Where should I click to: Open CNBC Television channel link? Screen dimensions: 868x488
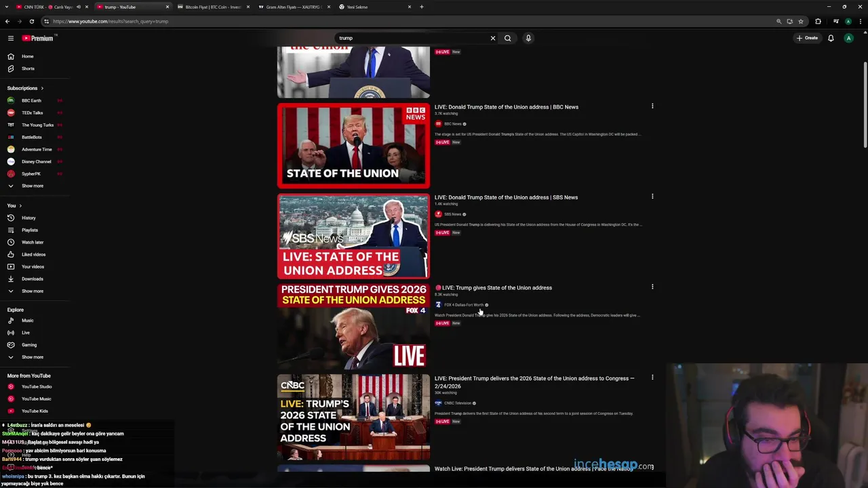pyautogui.click(x=458, y=403)
